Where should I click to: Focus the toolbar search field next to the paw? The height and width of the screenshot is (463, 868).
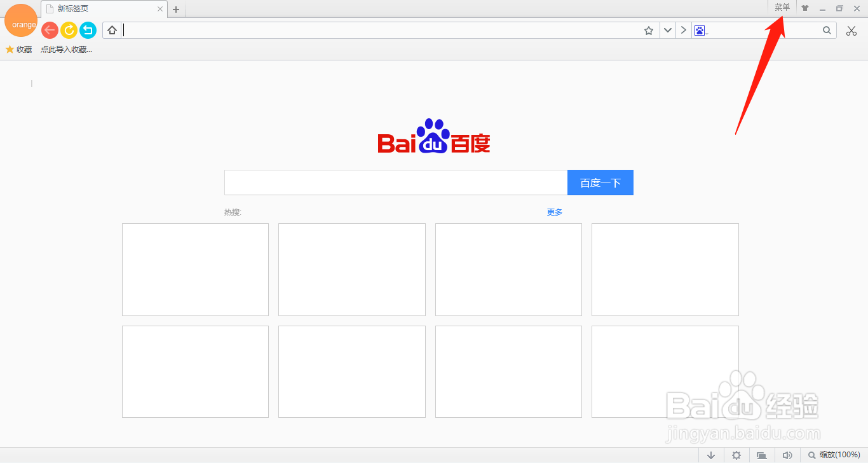[764, 31]
